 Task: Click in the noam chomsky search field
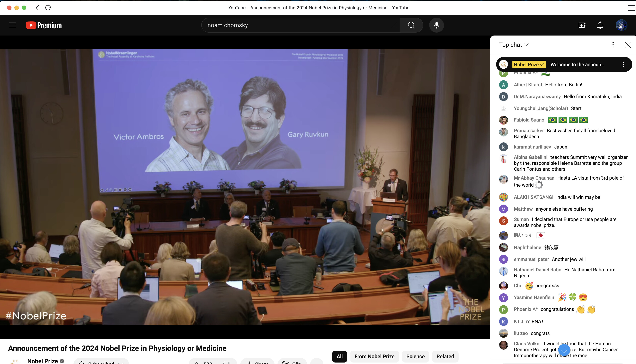coord(300,25)
